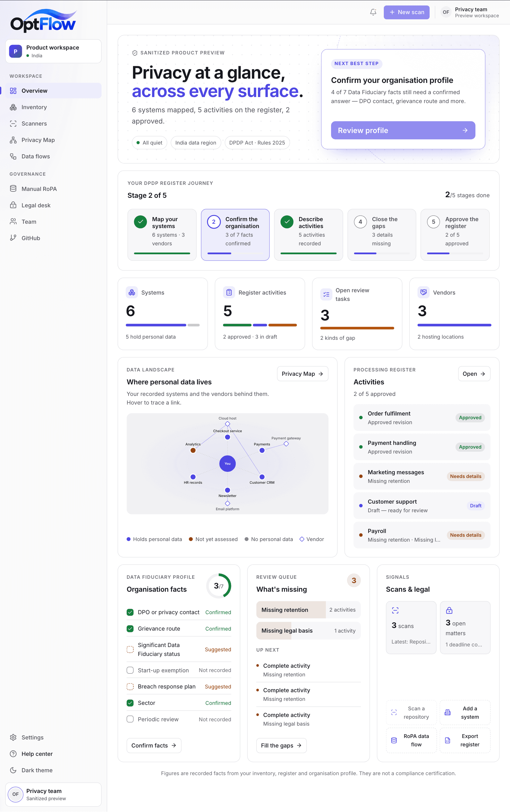
Task: Click the Missing retention progress bar
Action: (x=309, y=610)
